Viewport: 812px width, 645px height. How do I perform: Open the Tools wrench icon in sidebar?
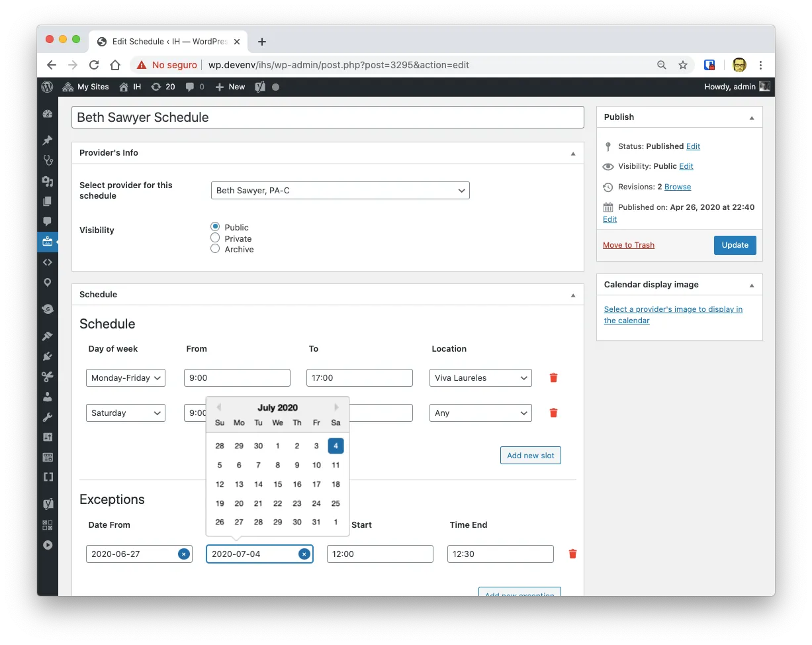47,417
